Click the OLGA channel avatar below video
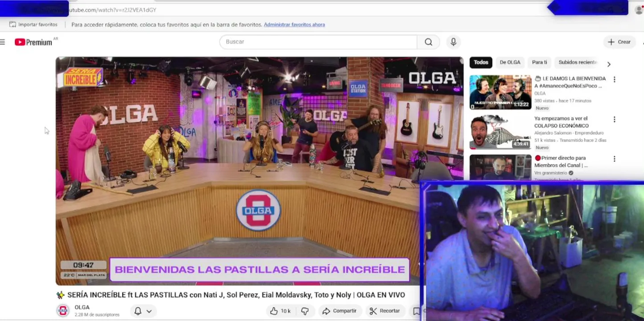 point(63,311)
